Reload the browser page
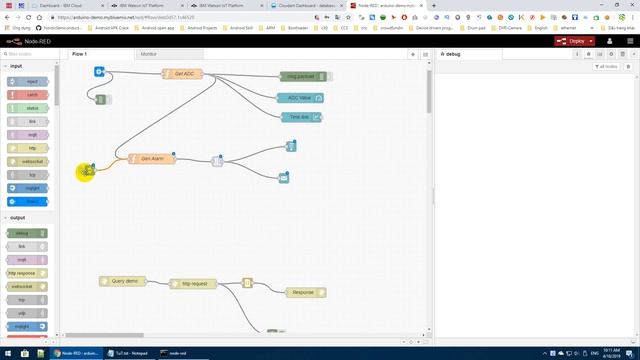This screenshot has width=640, height=360. [x=29, y=18]
